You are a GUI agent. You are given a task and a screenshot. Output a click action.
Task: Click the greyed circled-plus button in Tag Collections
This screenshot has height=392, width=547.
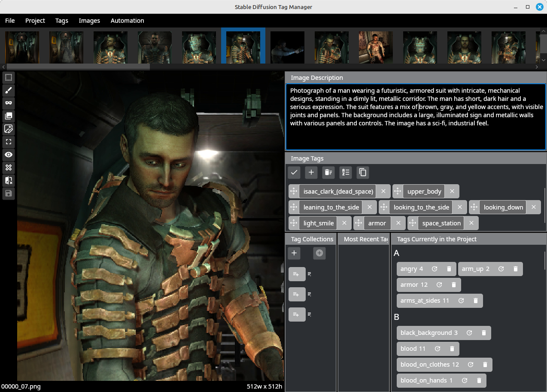[x=319, y=253]
